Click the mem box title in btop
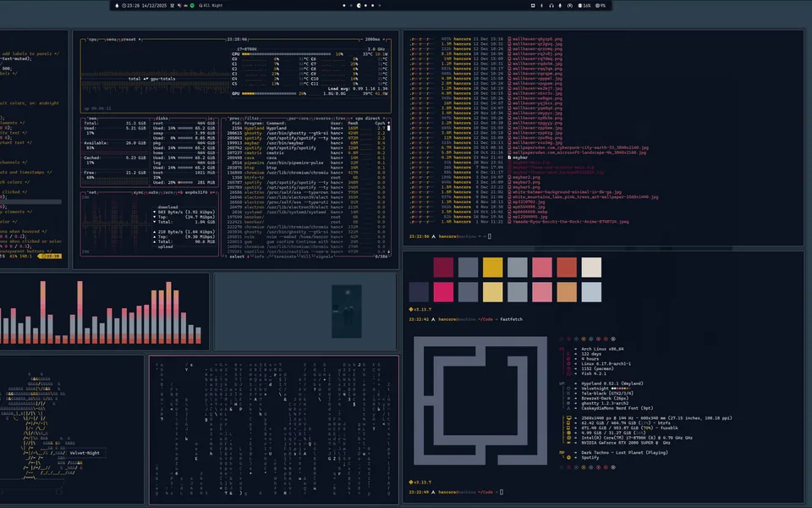The height and width of the screenshot is (508, 812). point(92,119)
